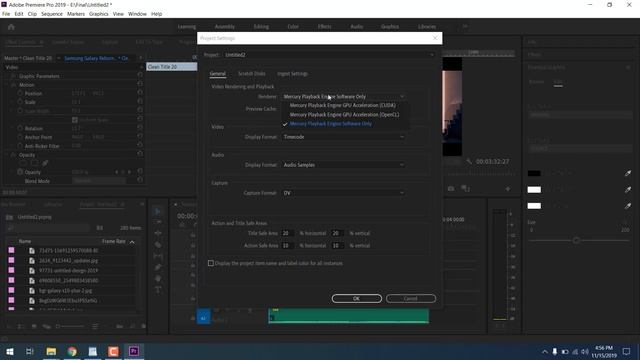Screen dimensions: 640x360
Task: Select the Pen tool
Action: click(x=158, y=267)
